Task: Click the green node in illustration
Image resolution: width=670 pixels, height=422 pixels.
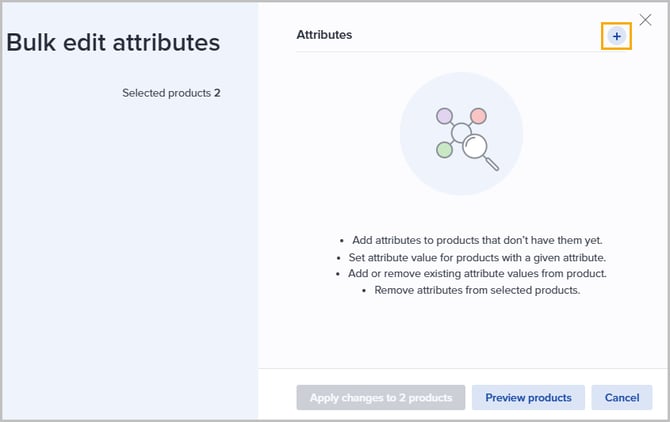Action: tap(445, 149)
